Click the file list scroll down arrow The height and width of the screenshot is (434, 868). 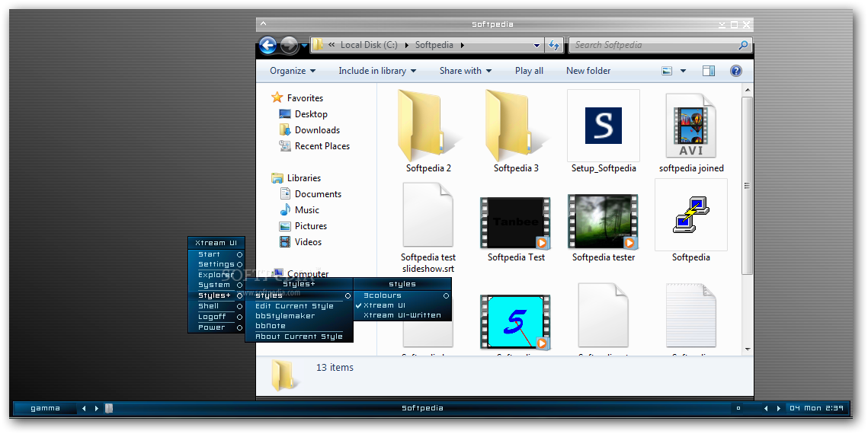pos(748,349)
